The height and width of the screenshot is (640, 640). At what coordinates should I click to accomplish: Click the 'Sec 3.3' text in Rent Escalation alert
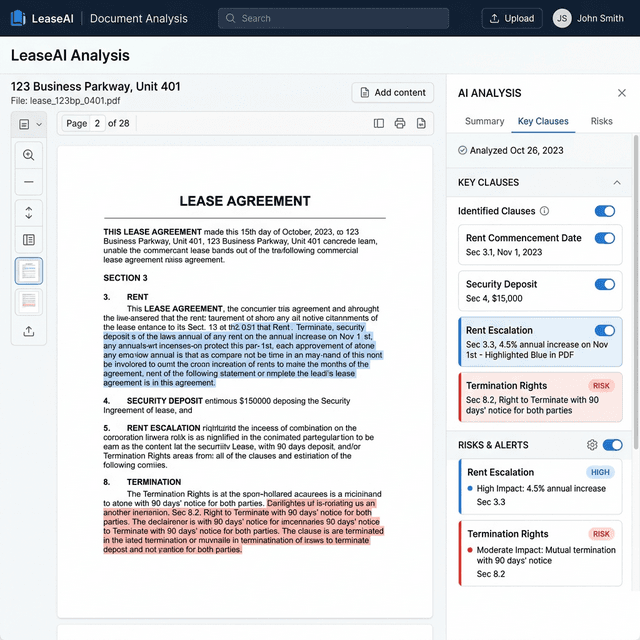[x=491, y=502]
